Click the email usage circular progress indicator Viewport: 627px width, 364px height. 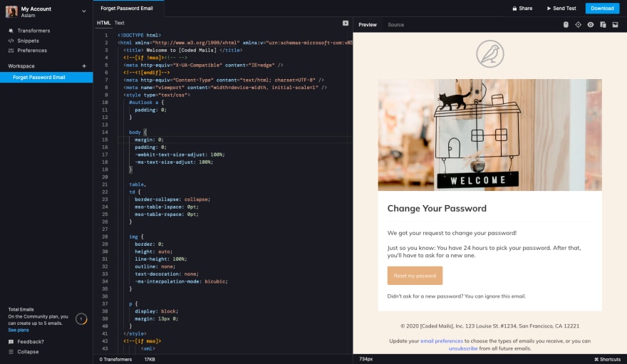tap(81, 319)
